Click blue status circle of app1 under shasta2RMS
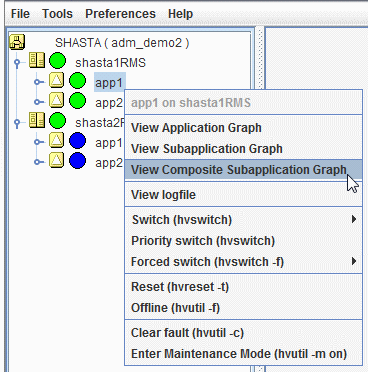The width and height of the screenshot is (368, 372). 78,141
